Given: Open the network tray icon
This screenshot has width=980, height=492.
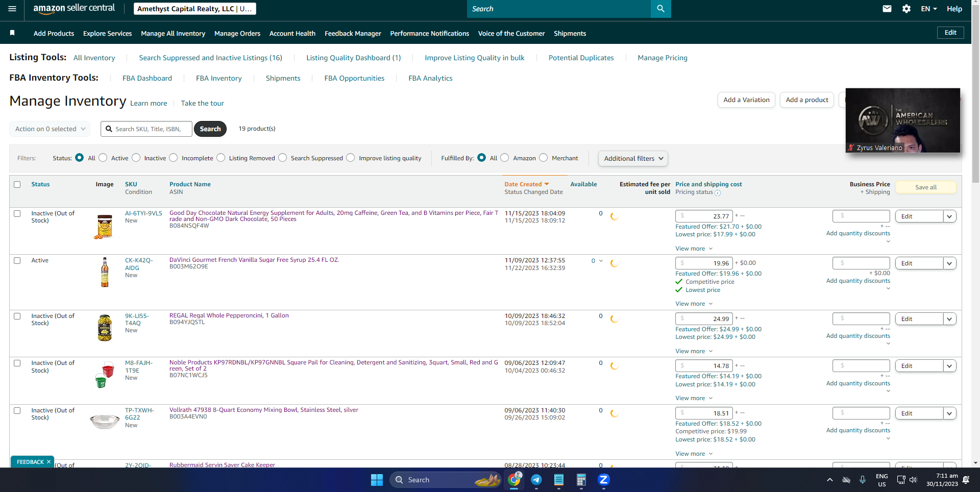Looking at the screenshot, I should pos(901,480).
